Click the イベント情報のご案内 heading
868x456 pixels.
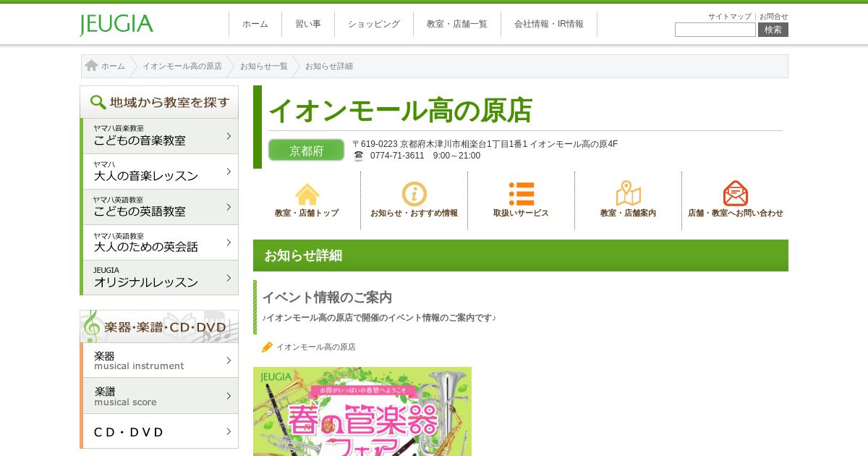click(x=327, y=297)
